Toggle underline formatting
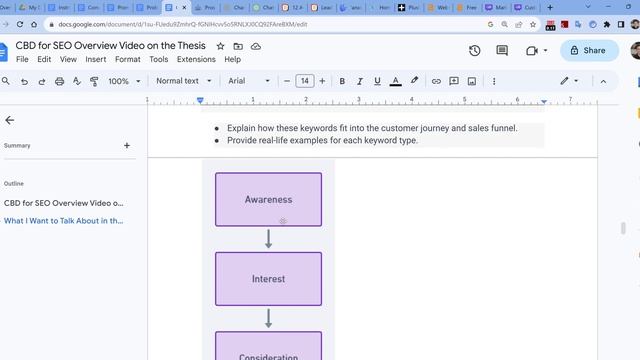This screenshot has width=640, height=360. point(377,81)
